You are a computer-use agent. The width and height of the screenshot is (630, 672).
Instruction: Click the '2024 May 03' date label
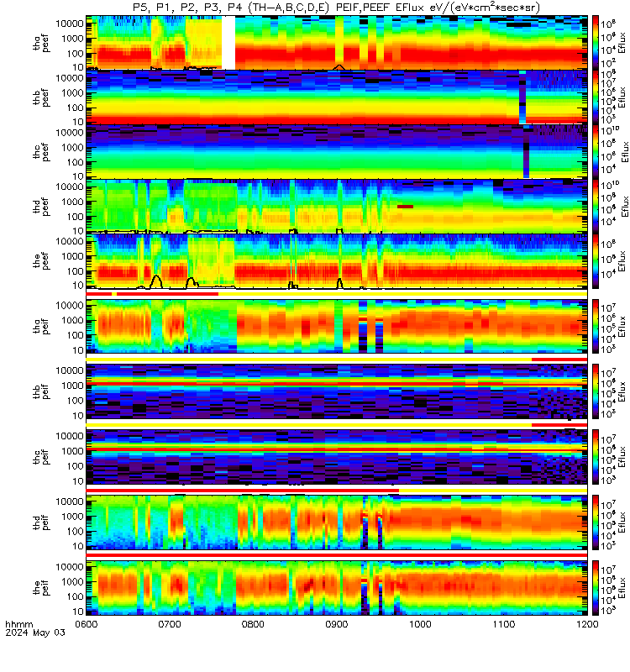tap(35, 633)
